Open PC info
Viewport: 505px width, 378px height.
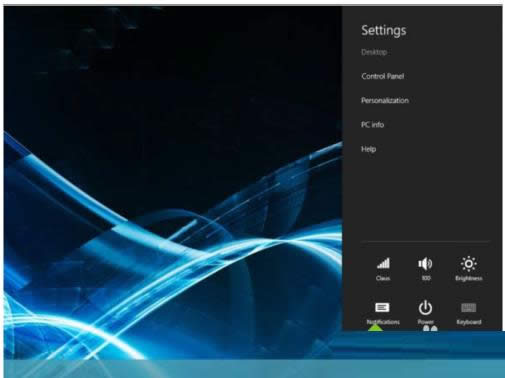(x=372, y=125)
